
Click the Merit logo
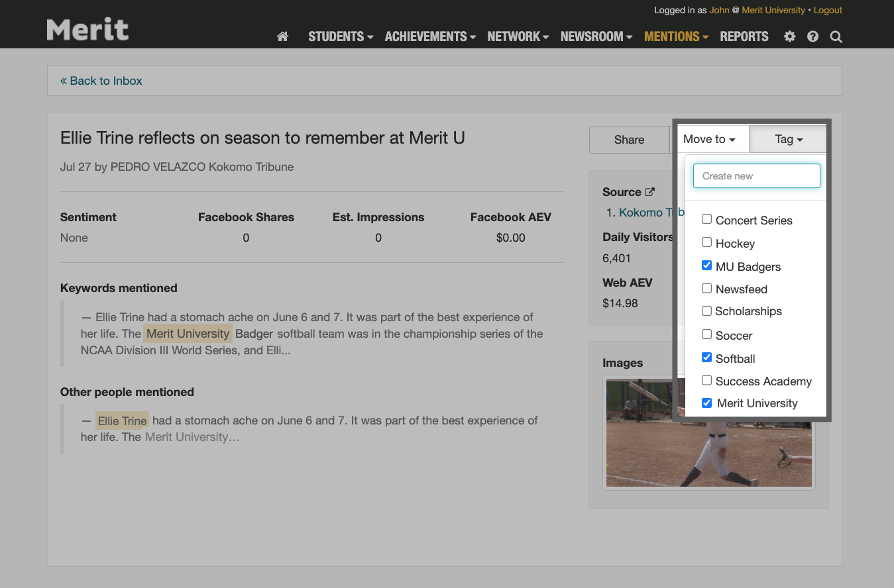[x=87, y=30]
